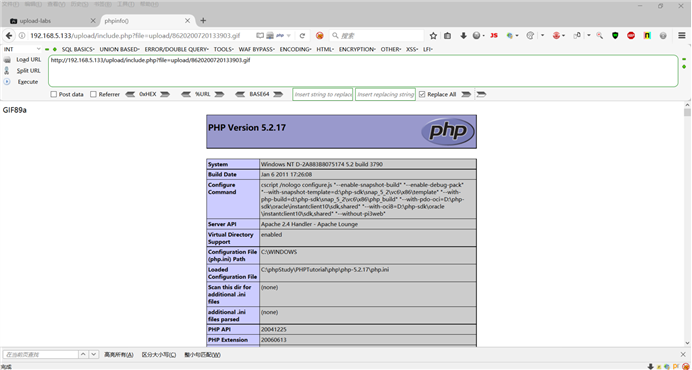Open the hamburger menu icon
This screenshot has width=692, height=370.
click(682, 36)
